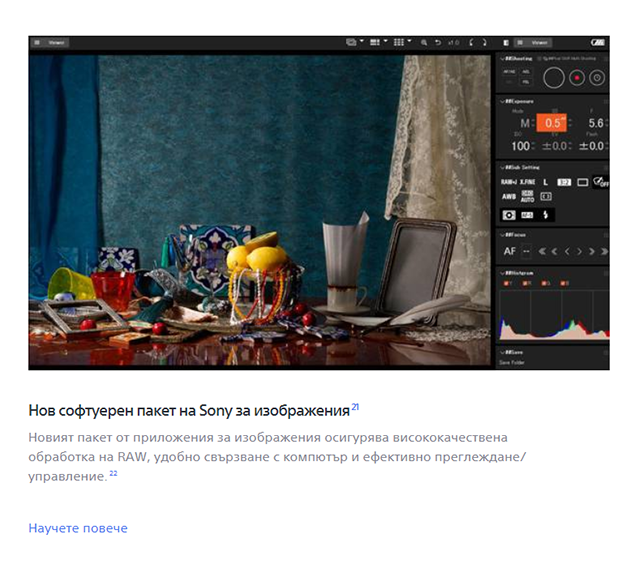Screen dimensions: 629x564
Task: Collapse the Exposure panel section
Action: point(502,101)
